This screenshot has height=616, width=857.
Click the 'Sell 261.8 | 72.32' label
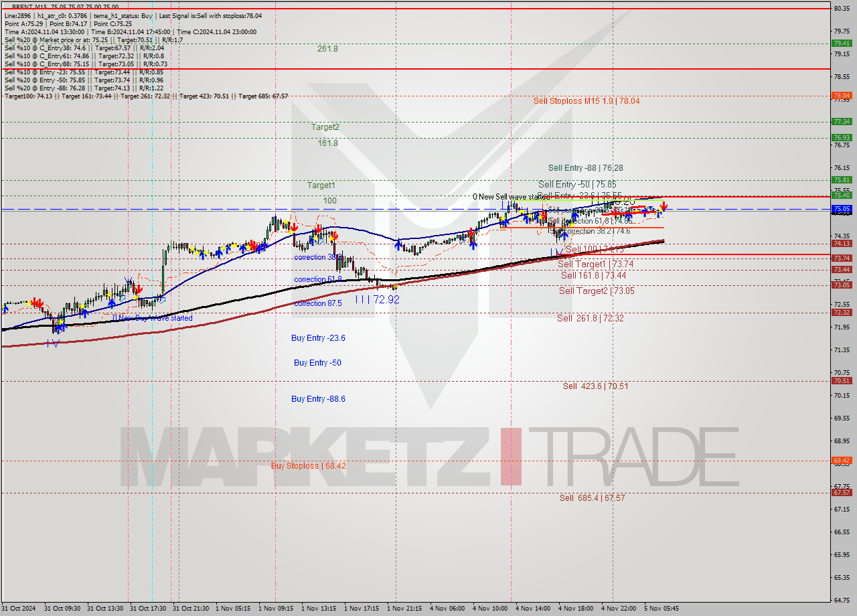590,318
